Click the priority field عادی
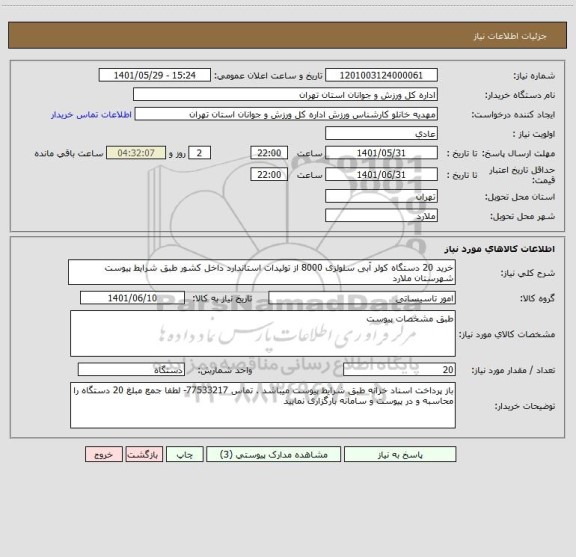The width and height of the screenshot is (576, 557). coord(381,133)
